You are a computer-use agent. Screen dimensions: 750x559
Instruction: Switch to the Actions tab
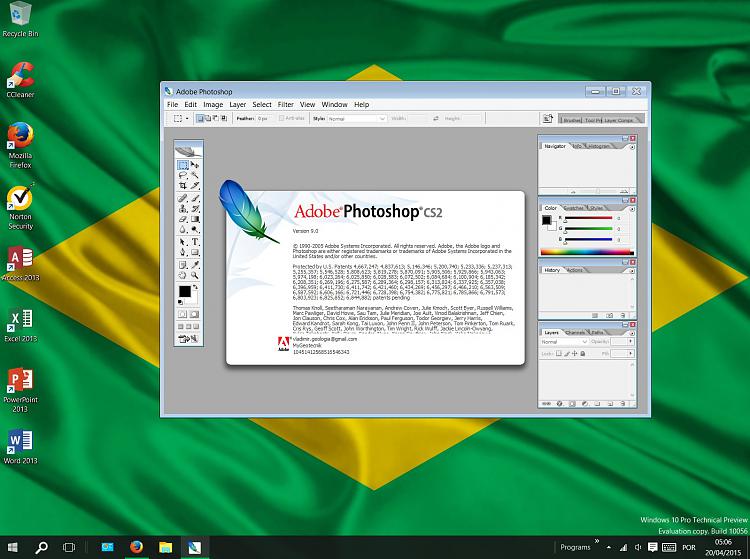[x=575, y=270]
